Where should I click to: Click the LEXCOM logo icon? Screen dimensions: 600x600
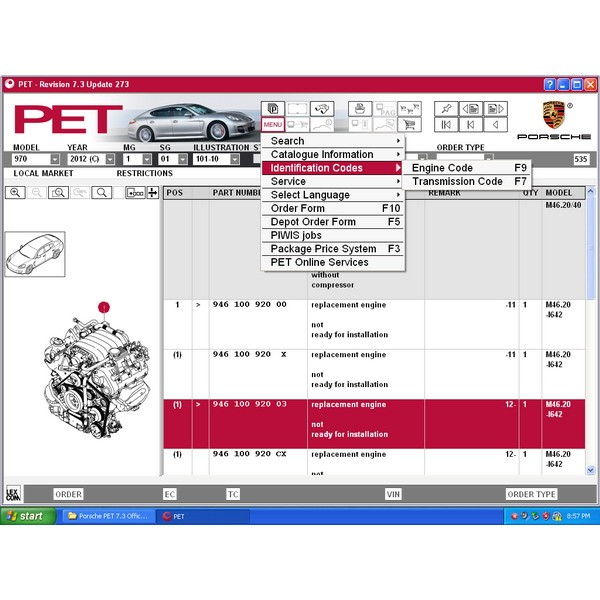coord(13,494)
